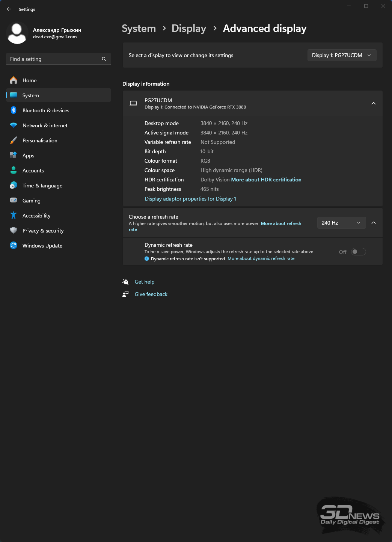Viewport: 392px width, 542px height.
Task: Collapse the PG27UCDM display information section
Action: [374, 103]
